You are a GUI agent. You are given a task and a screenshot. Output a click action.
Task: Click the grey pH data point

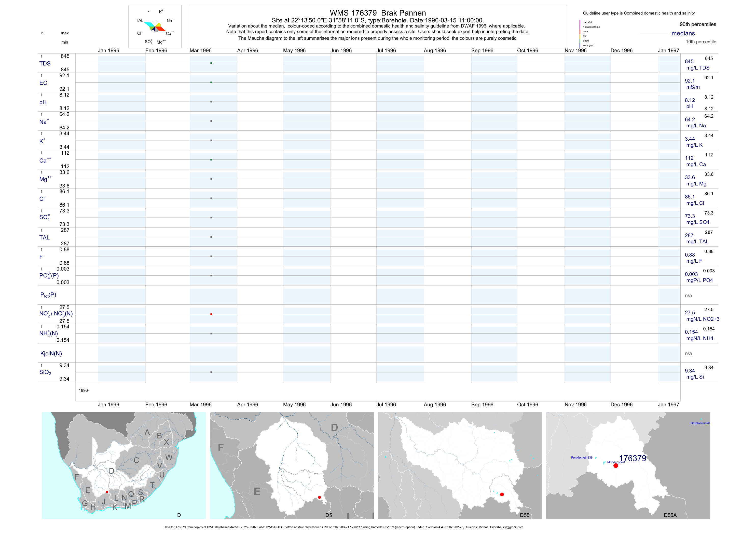[x=211, y=102]
